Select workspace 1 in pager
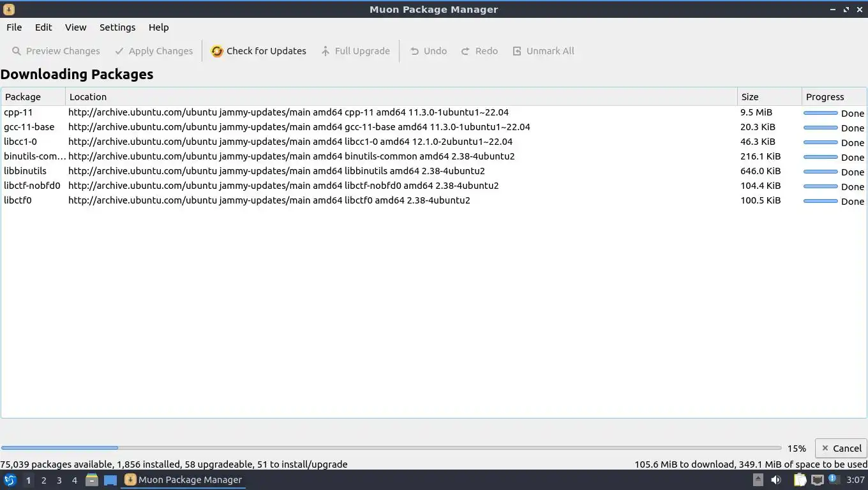 (28, 480)
